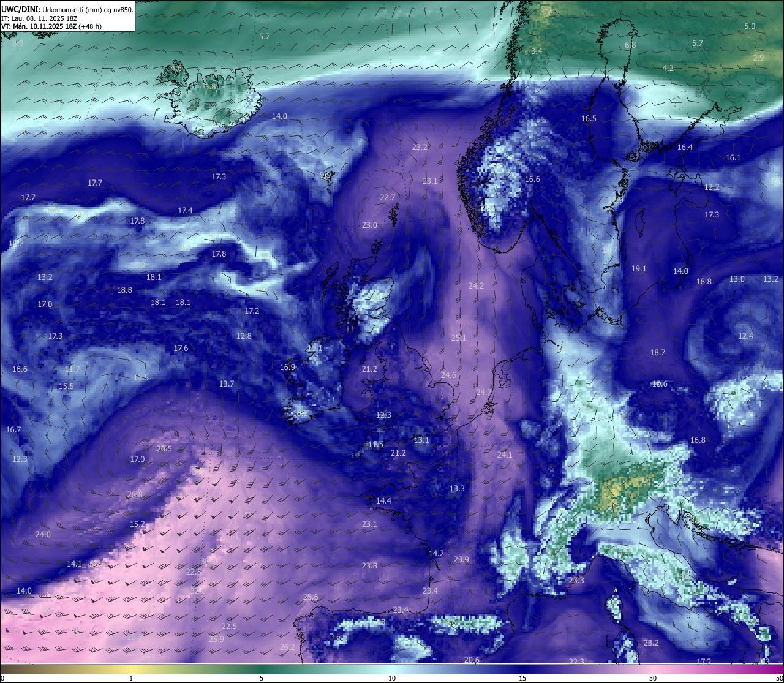Select the 23.8 value in Bay of Biscay
This screenshot has height=683, width=784.
click(x=369, y=566)
